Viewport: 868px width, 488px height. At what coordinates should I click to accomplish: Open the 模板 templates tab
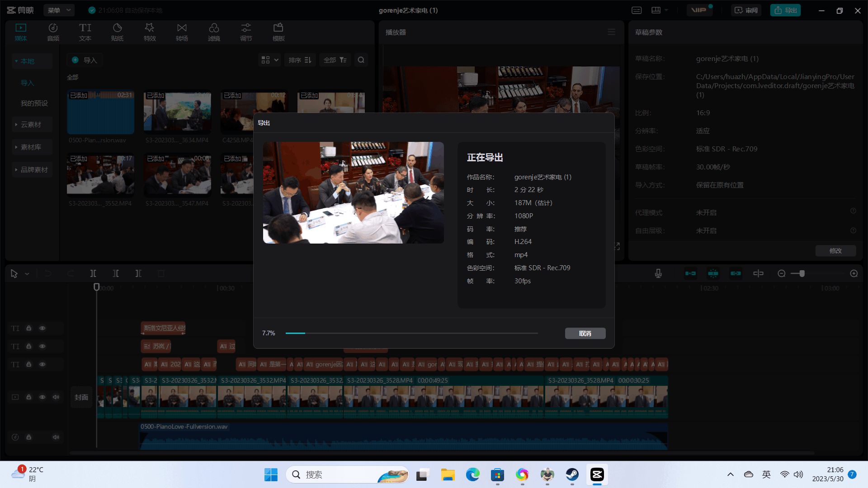tap(278, 32)
